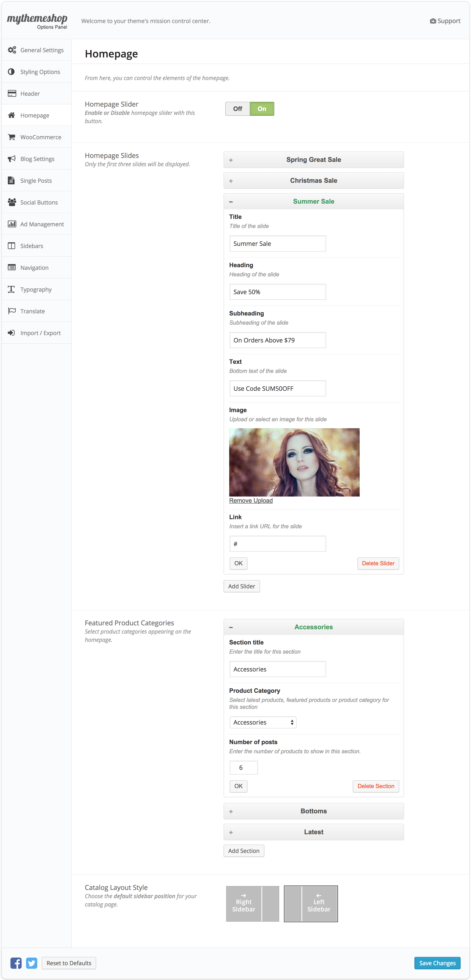The width and height of the screenshot is (471, 980).
Task: Open the Product Category dropdown
Action: 262,722
